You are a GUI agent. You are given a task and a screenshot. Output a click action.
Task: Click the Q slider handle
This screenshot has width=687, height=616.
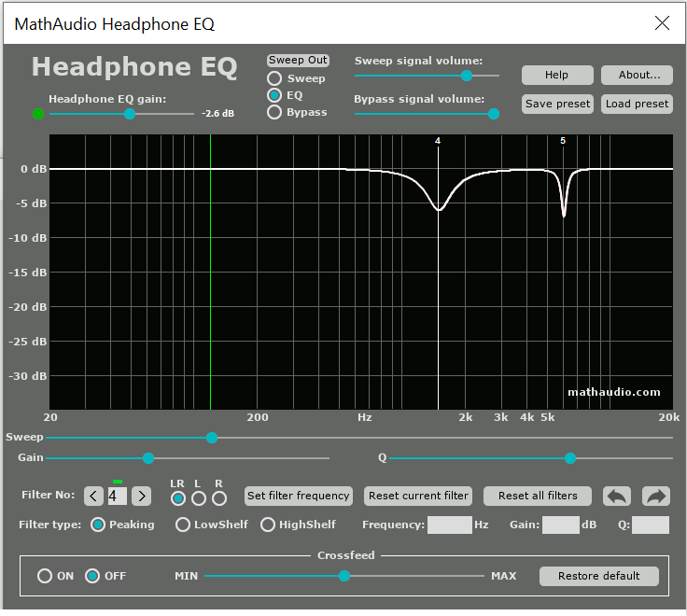(x=570, y=458)
